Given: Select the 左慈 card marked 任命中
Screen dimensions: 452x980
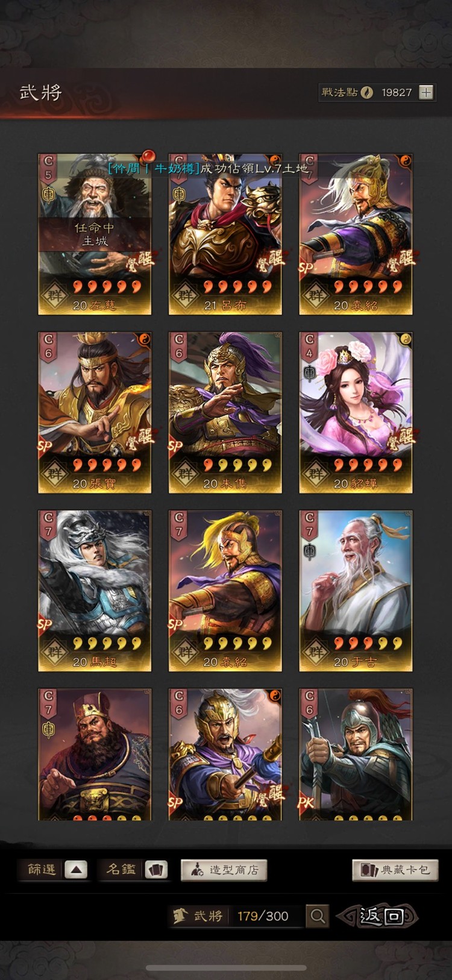Looking at the screenshot, I should tap(95, 234).
